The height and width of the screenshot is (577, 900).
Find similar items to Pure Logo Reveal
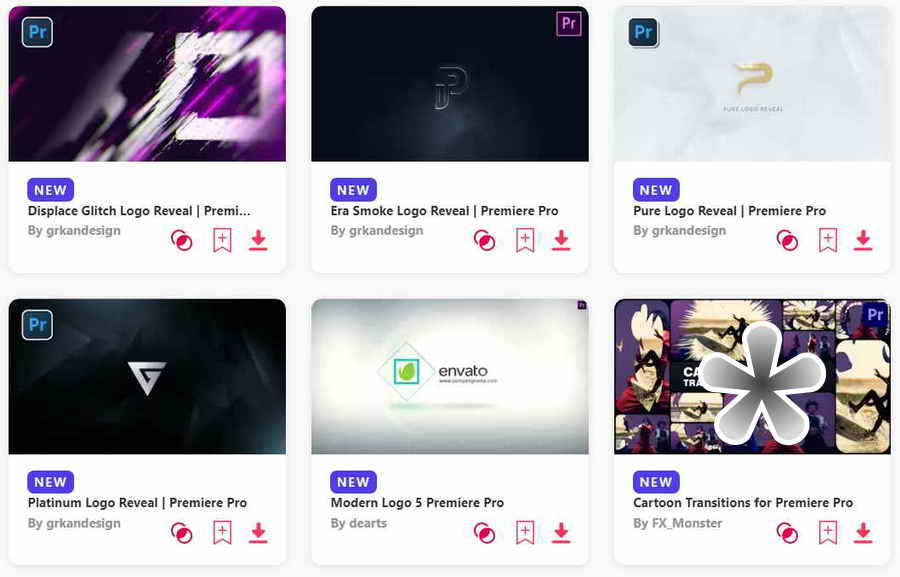tap(787, 240)
